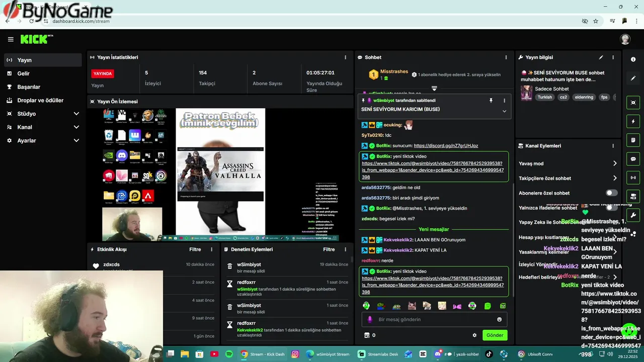Edit stream info with Yayın bilgisi pencil

point(601,57)
